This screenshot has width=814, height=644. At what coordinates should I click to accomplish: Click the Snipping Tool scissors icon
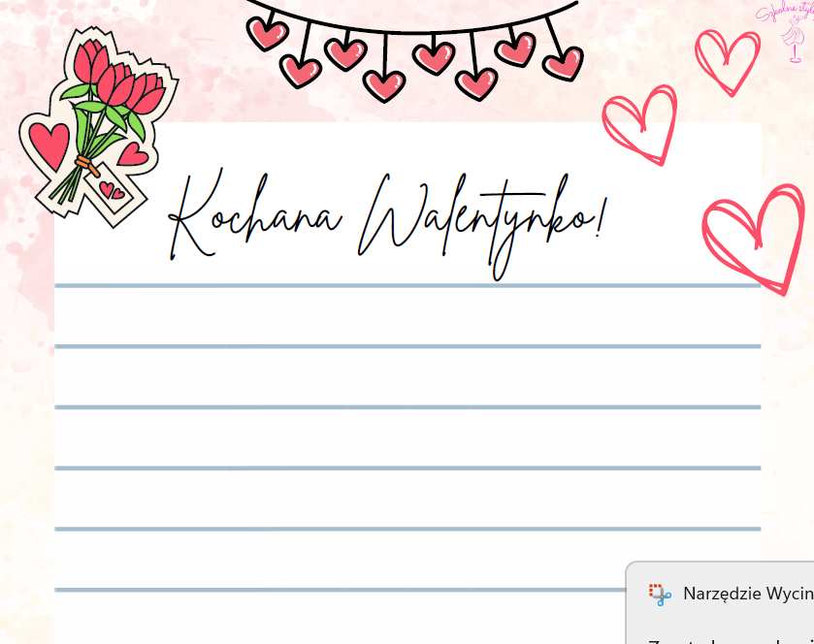coord(660,594)
